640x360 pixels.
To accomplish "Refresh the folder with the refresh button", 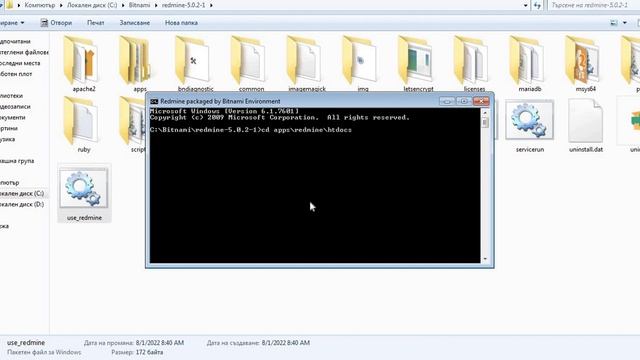I will click(x=537, y=5).
